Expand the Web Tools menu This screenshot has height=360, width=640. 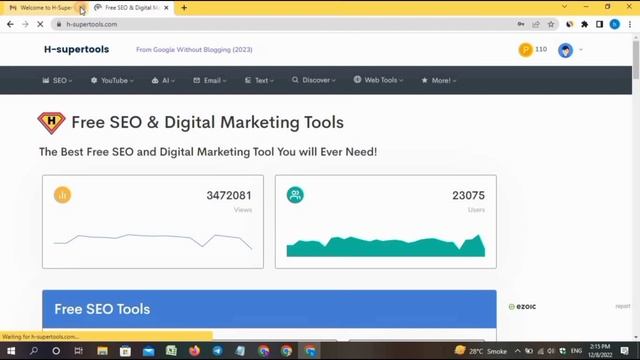coord(378,80)
